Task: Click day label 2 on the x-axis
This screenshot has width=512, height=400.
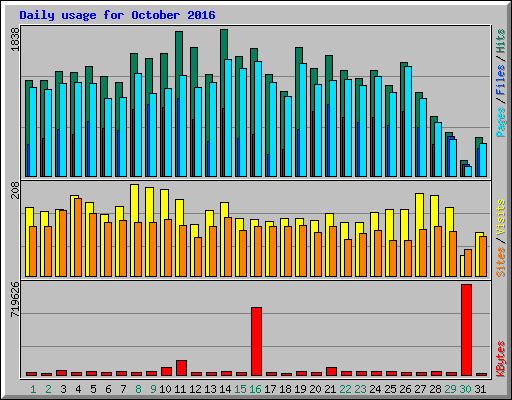Action: (x=48, y=389)
